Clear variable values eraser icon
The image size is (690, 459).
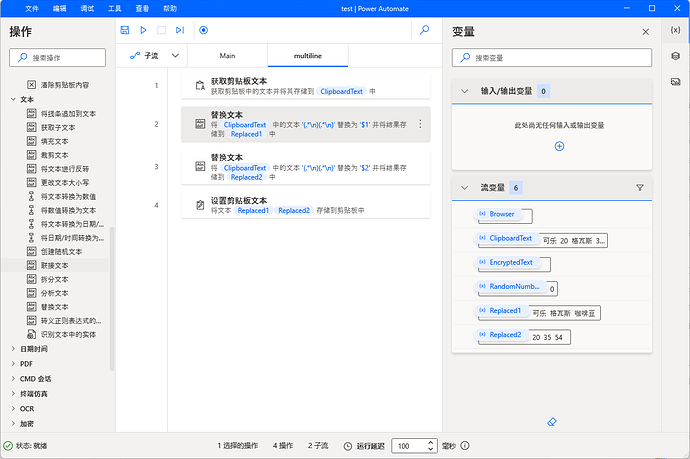click(551, 422)
